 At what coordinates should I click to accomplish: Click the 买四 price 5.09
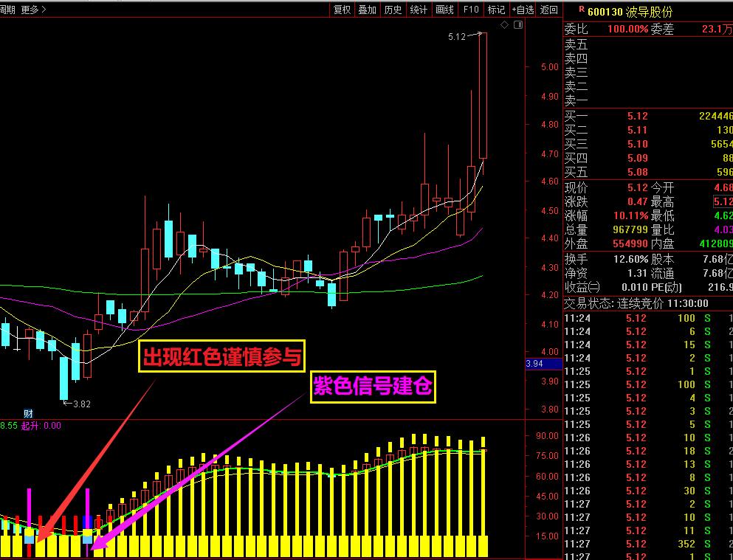click(x=638, y=158)
